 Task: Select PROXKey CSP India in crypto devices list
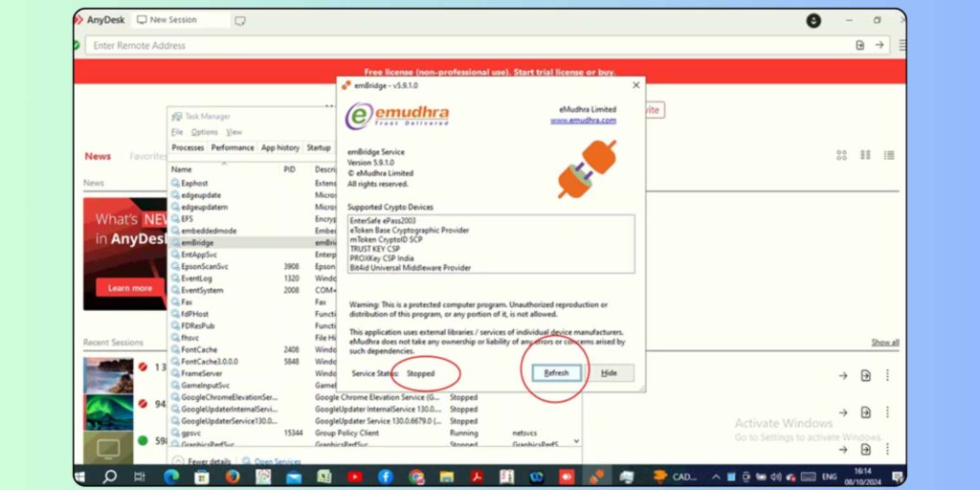382,258
